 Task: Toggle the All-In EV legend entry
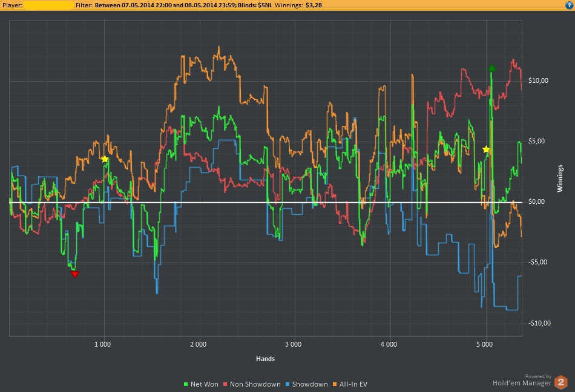click(x=353, y=384)
